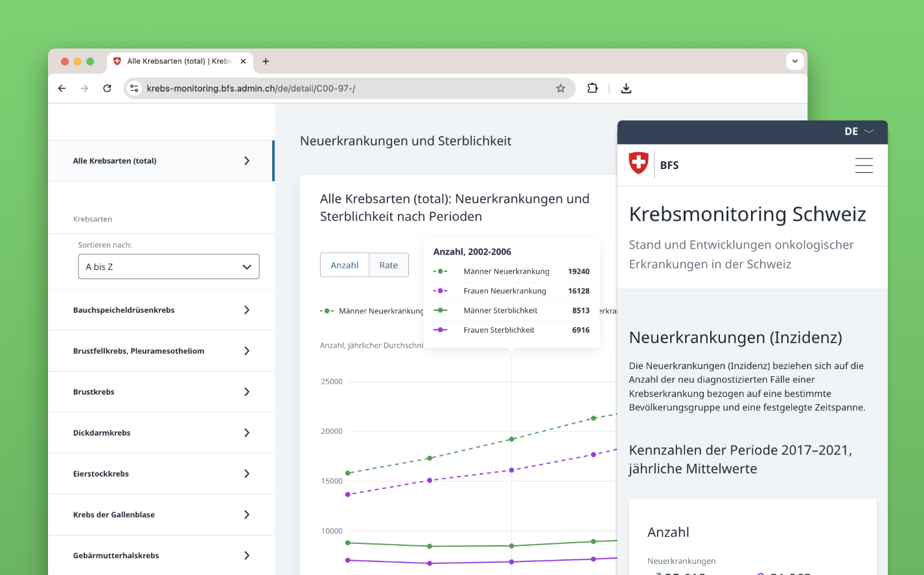Click the Neuerkrankungen und Sterblichkeit heading

406,141
